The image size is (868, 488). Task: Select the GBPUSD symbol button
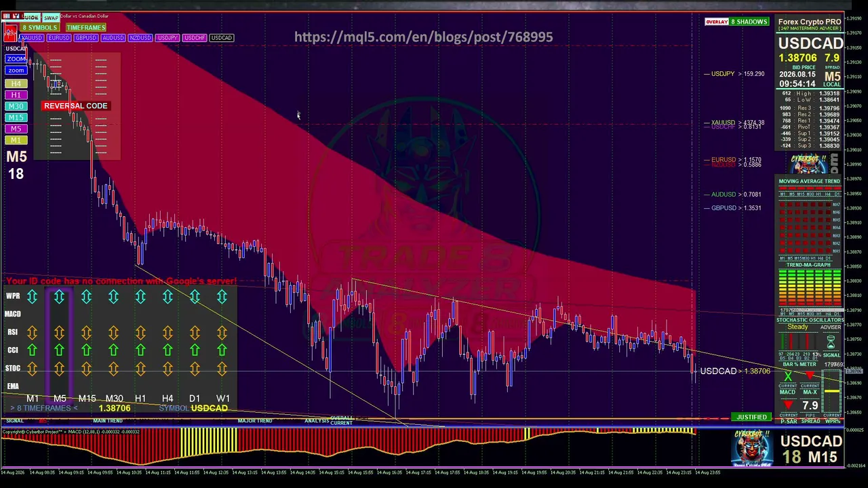point(86,38)
